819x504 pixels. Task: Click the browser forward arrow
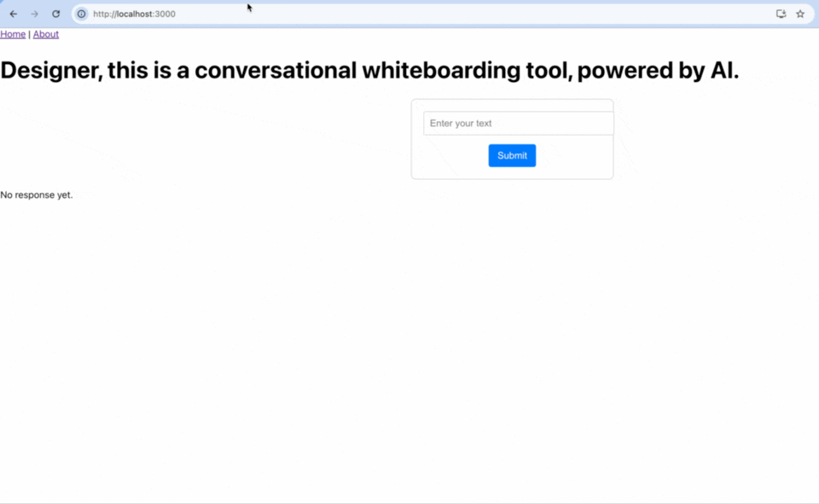35,14
